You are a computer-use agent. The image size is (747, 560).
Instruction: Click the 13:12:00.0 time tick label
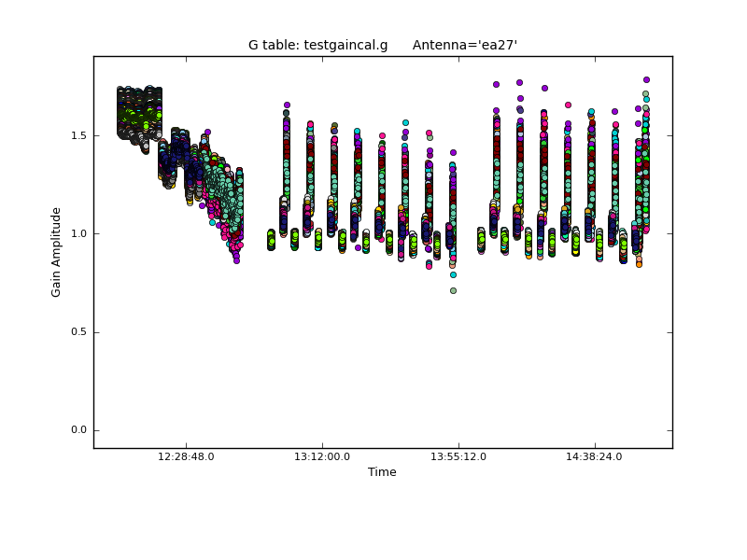tap(322, 457)
